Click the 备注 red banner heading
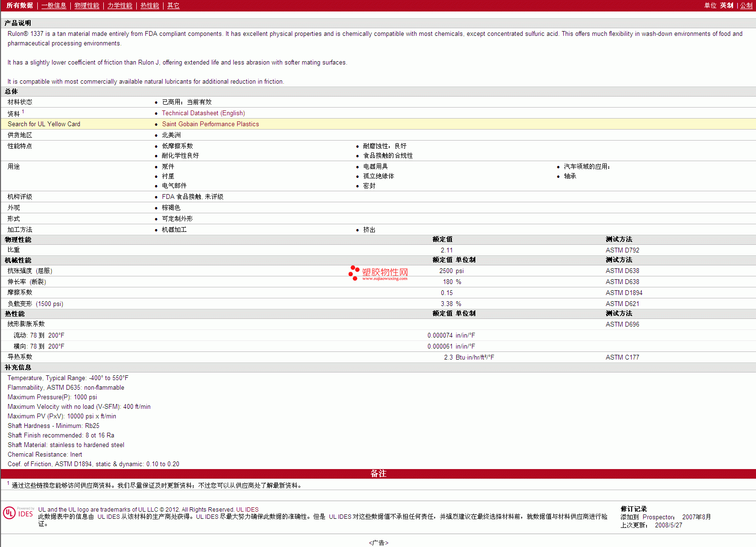The width and height of the screenshot is (756, 547). (x=378, y=474)
